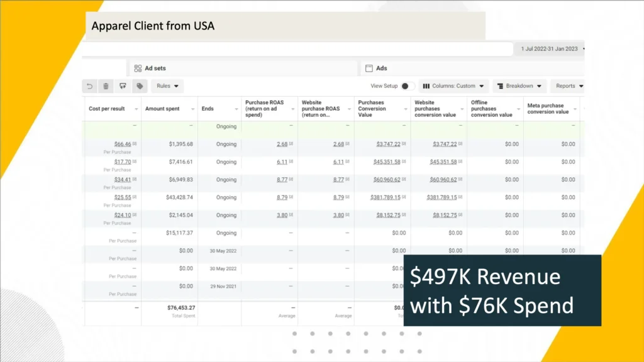Click the trash delete icon
Viewport: 644px width, 362px height.
(x=106, y=86)
